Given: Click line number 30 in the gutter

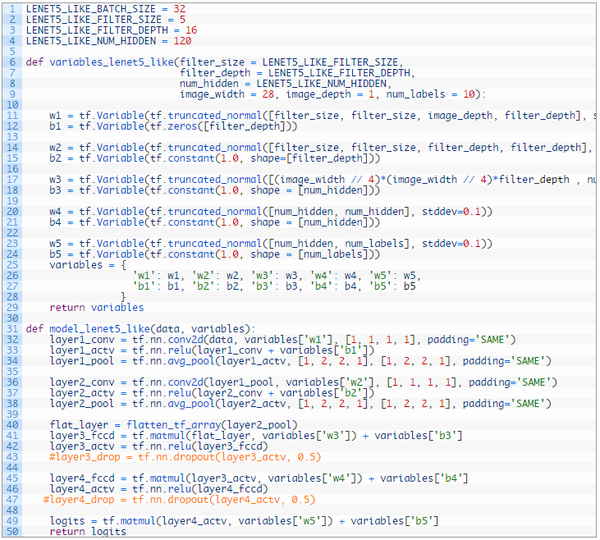Looking at the screenshot, I should 12,318.
